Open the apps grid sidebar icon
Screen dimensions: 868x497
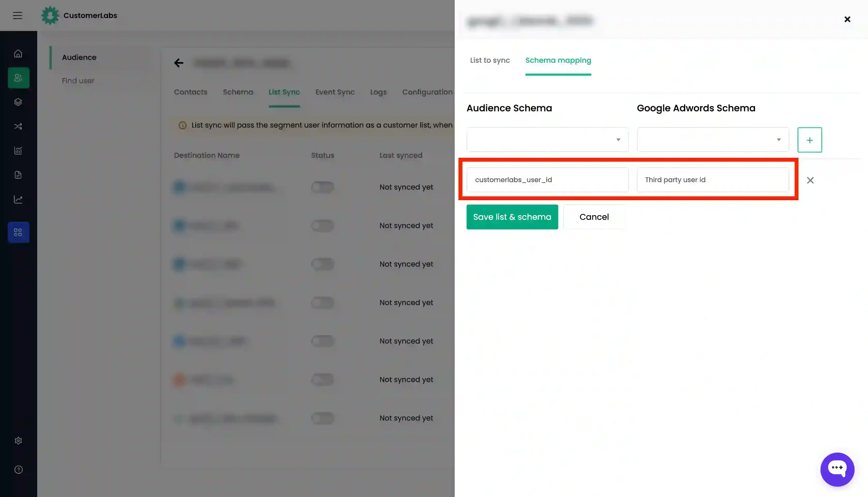18,232
